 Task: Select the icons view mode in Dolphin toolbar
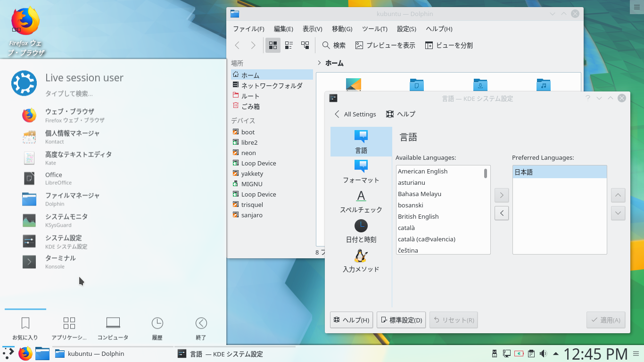pos(272,45)
